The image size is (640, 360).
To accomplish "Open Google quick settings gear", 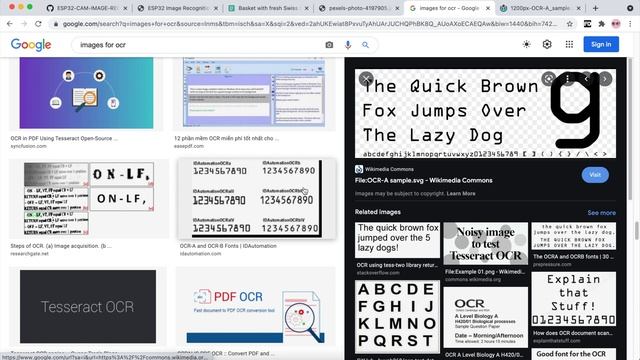I will click(547, 44).
